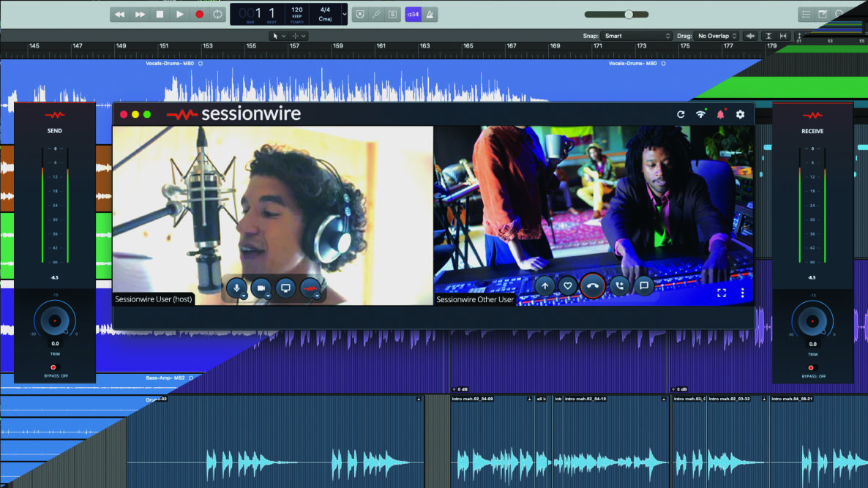Enter fullscreen on other user video
This screenshot has width=868, height=488.
pos(722,293)
